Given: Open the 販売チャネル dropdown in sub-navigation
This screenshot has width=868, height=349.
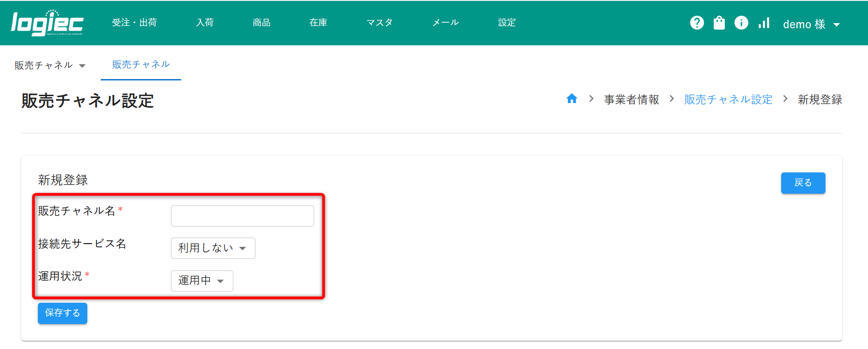Looking at the screenshot, I should click(50, 65).
